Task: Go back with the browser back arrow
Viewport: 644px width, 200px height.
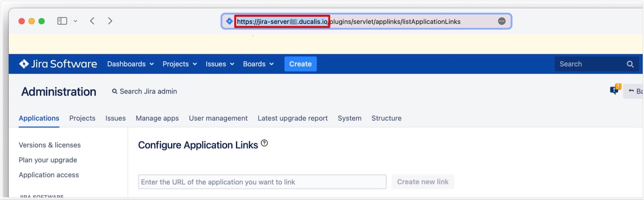Action: [92, 21]
